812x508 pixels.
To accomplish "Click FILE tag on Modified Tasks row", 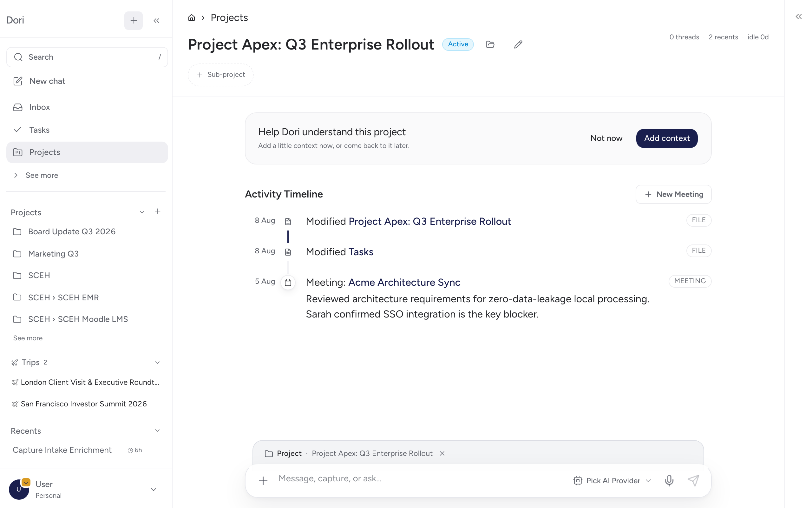I will (x=698, y=251).
